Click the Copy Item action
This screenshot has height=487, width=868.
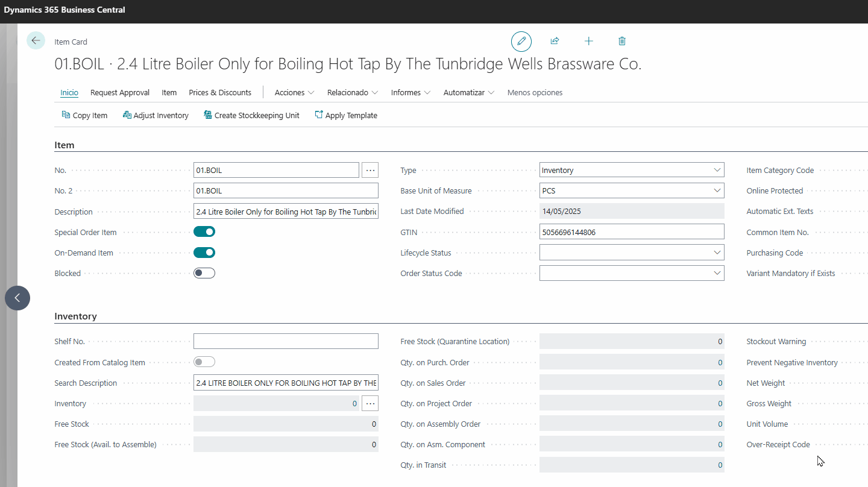[x=84, y=115]
